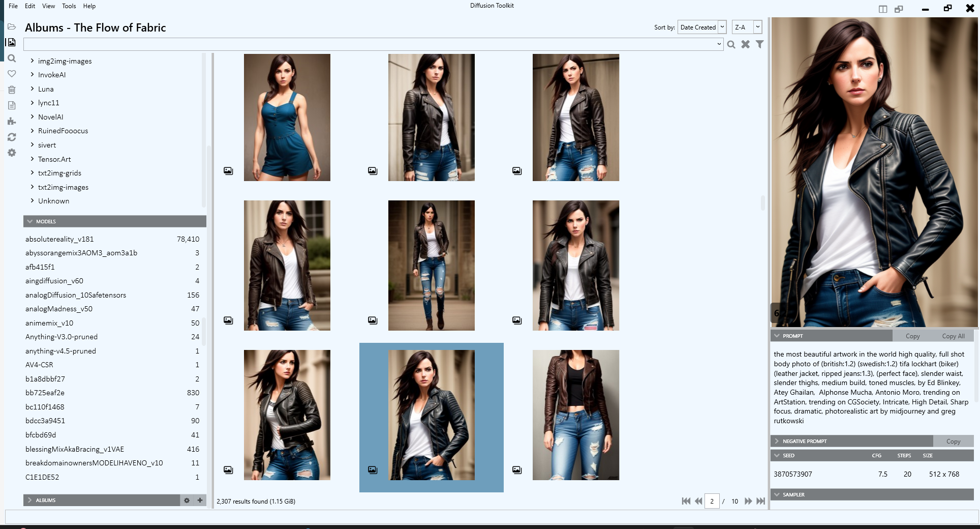980x529 pixels.
Task: Click the filter funnel icon
Action: click(759, 44)
